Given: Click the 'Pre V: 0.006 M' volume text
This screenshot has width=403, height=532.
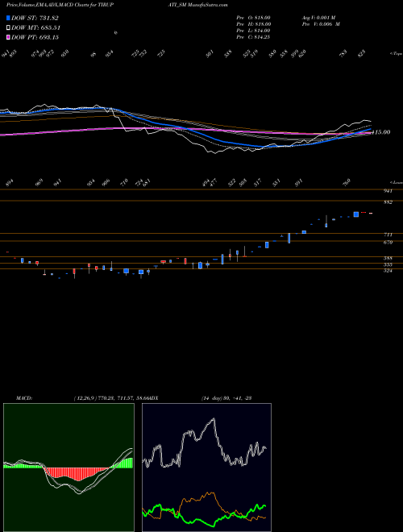Looking at the screenshot, I should (x=321, y=24).
